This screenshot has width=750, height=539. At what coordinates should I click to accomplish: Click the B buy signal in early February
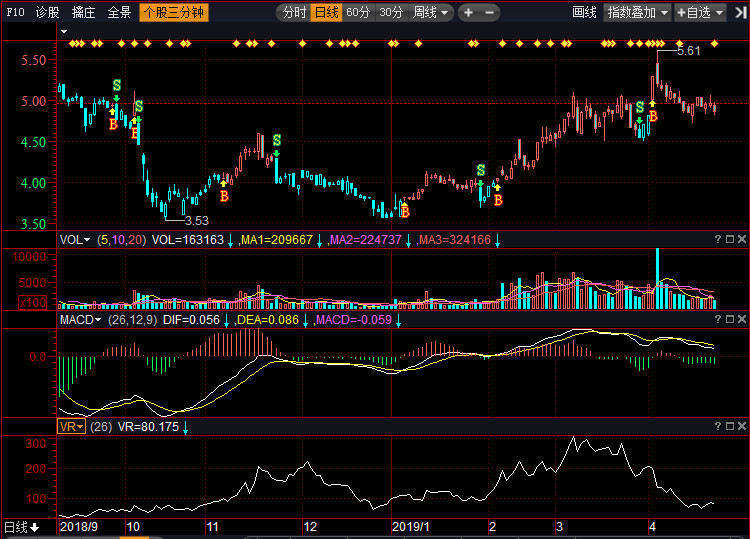click(498, 200)
